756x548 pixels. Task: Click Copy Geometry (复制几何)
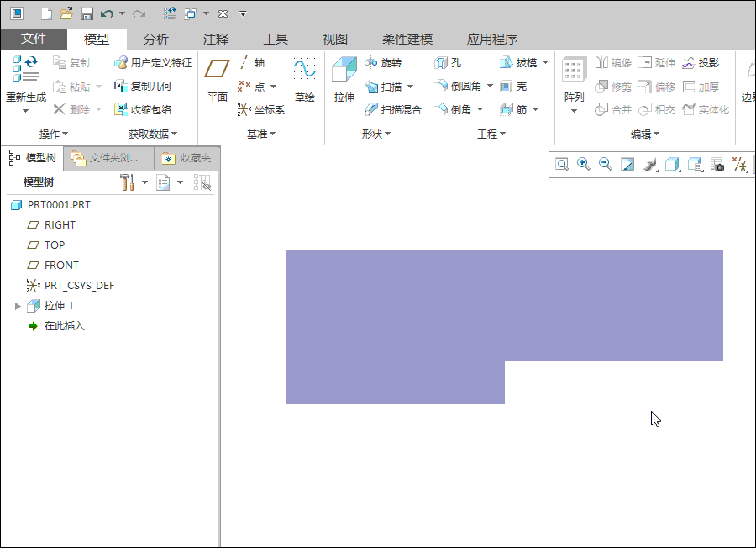click(x=143, y=87)
